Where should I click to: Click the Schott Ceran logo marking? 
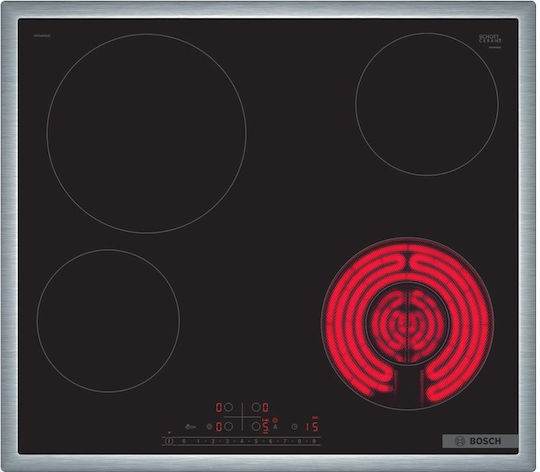tap(490, 39)
